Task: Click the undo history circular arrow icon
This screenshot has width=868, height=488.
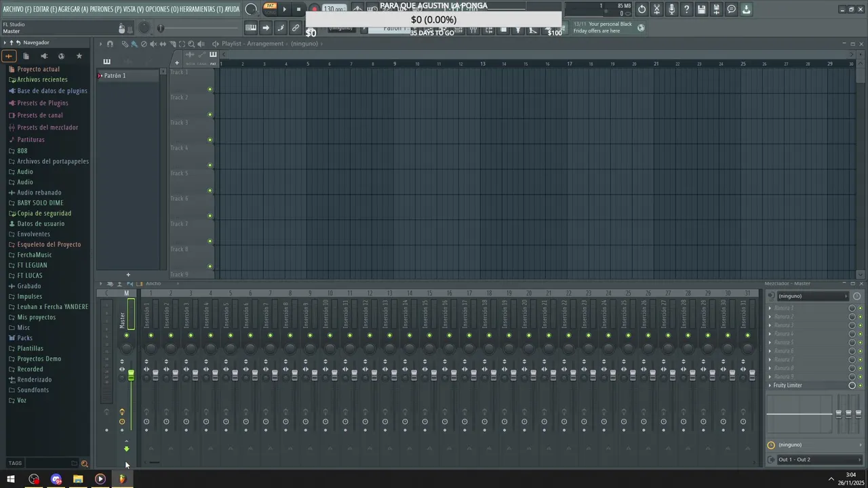Action: (x=642, y=9)
